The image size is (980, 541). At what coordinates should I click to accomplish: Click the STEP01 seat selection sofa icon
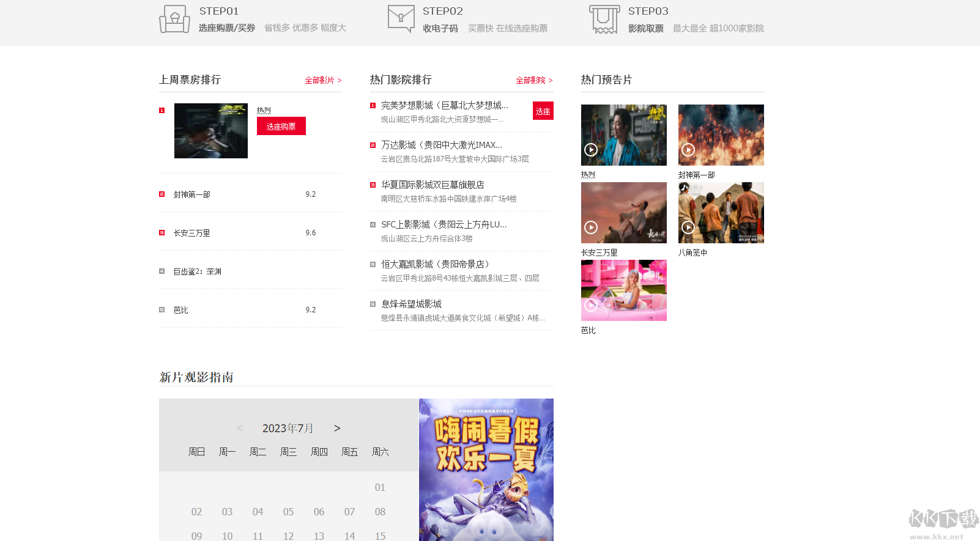175,19
